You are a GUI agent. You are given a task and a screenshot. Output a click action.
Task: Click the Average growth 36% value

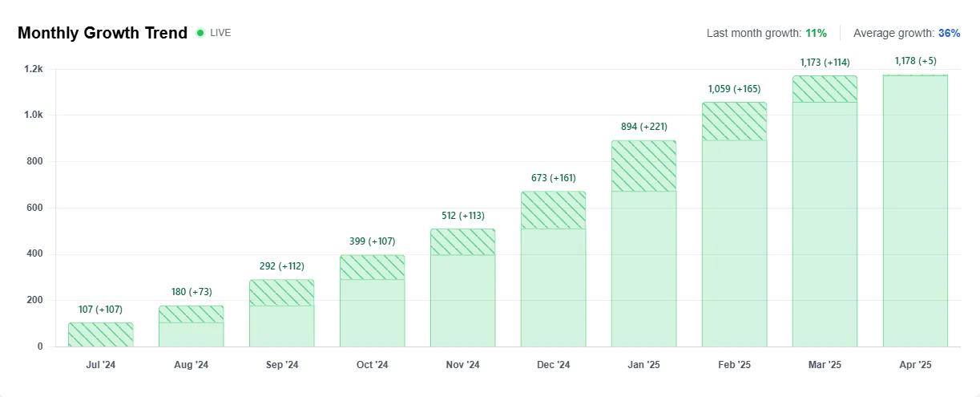click(x=949, y=33)
